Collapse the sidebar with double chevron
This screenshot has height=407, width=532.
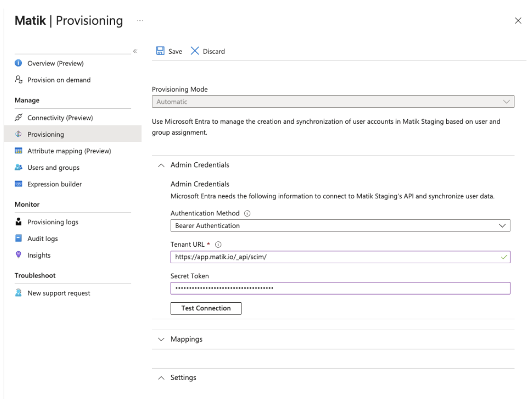(x=135, y=51)
